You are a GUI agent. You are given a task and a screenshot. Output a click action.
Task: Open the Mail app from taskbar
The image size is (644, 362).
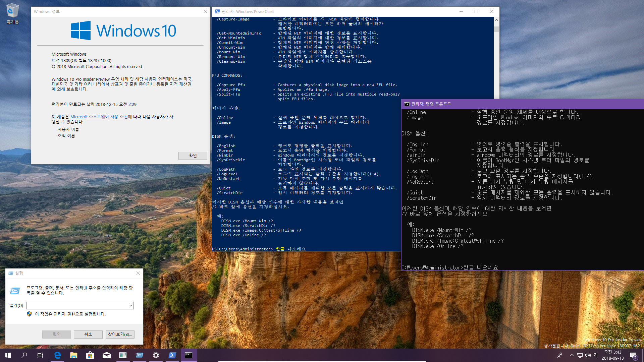pos(106,355)
